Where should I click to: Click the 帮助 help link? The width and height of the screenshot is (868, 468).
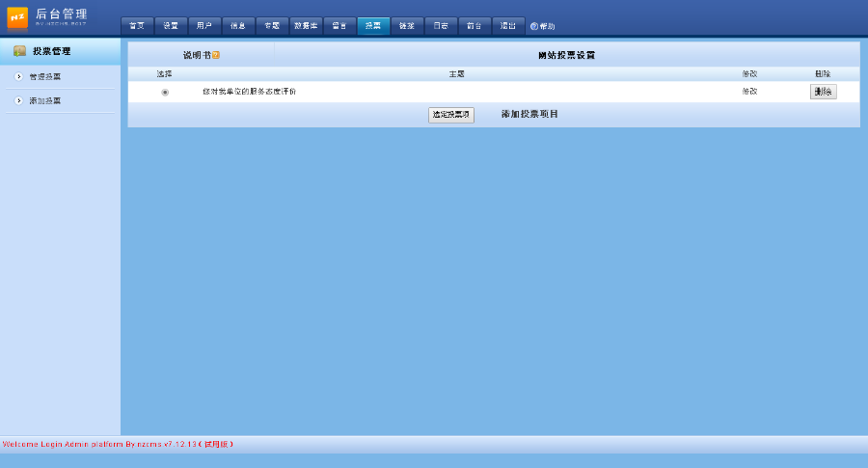[547, 26]
